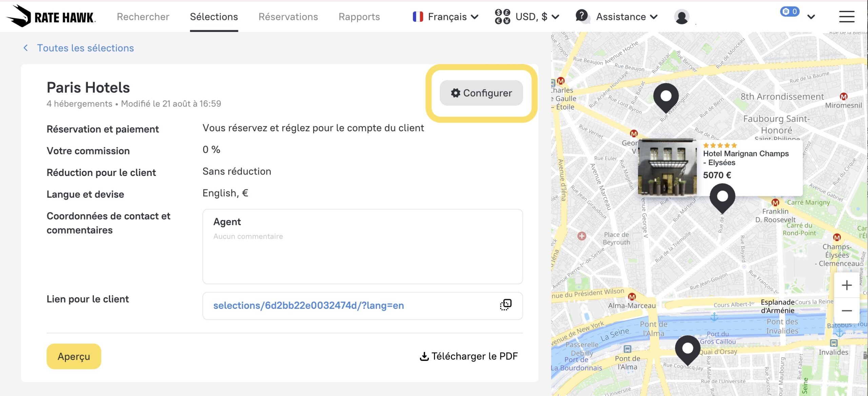Zoom out on the map
This screenshot has width=868, height=396.
[847, 311]
